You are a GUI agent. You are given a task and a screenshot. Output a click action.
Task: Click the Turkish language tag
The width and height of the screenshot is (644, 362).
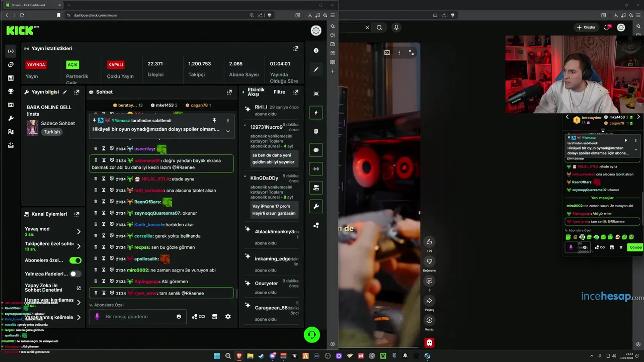click(51, 132)
